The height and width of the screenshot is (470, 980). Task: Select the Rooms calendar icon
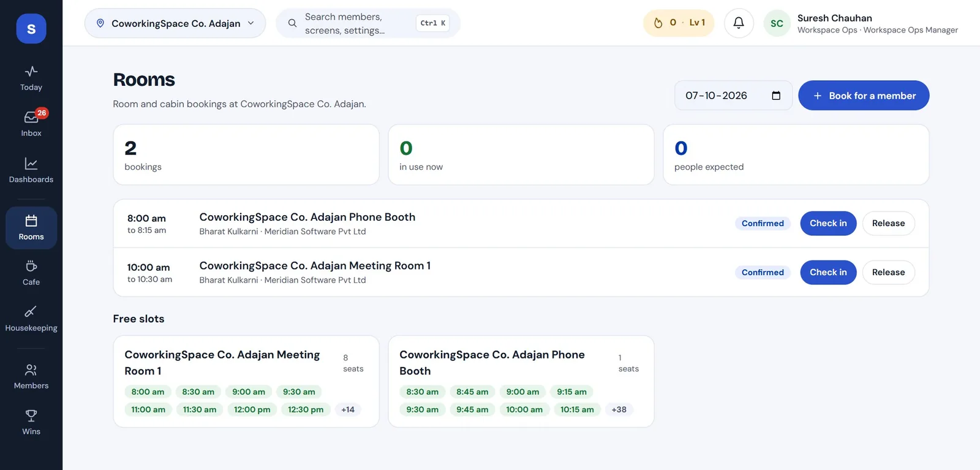31,221
